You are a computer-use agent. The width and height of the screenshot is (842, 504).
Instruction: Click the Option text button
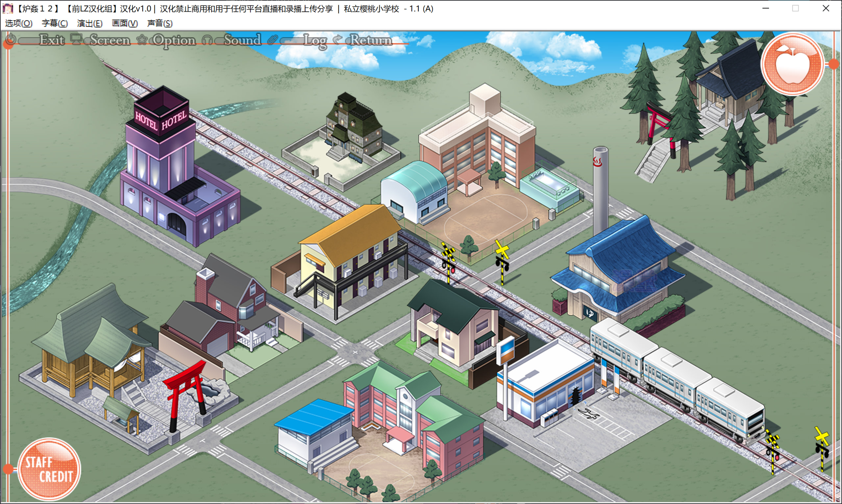pyautogui.click(x=174, y=40)
